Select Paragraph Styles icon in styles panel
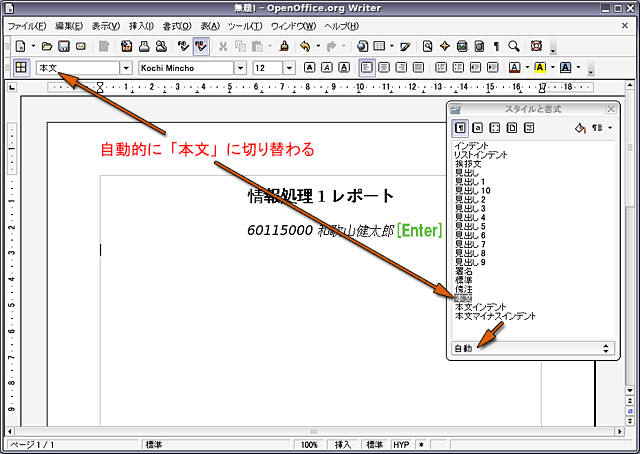 pyautogui.click(x=461, y=127)
